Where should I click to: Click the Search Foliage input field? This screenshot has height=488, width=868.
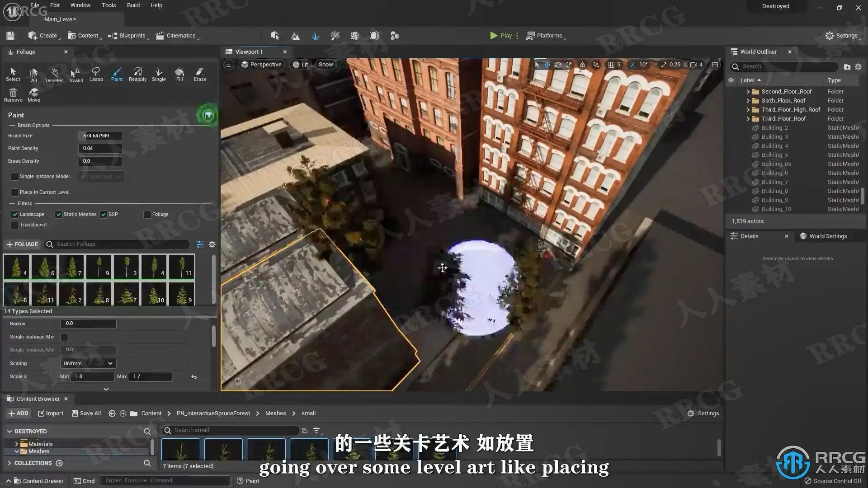[118, 244]
